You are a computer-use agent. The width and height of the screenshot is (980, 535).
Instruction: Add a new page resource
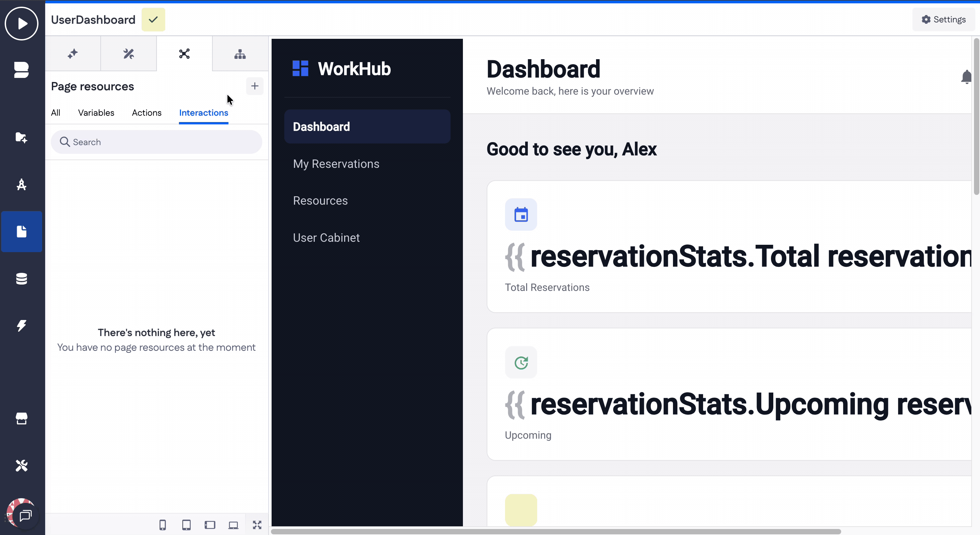point(255,86)
